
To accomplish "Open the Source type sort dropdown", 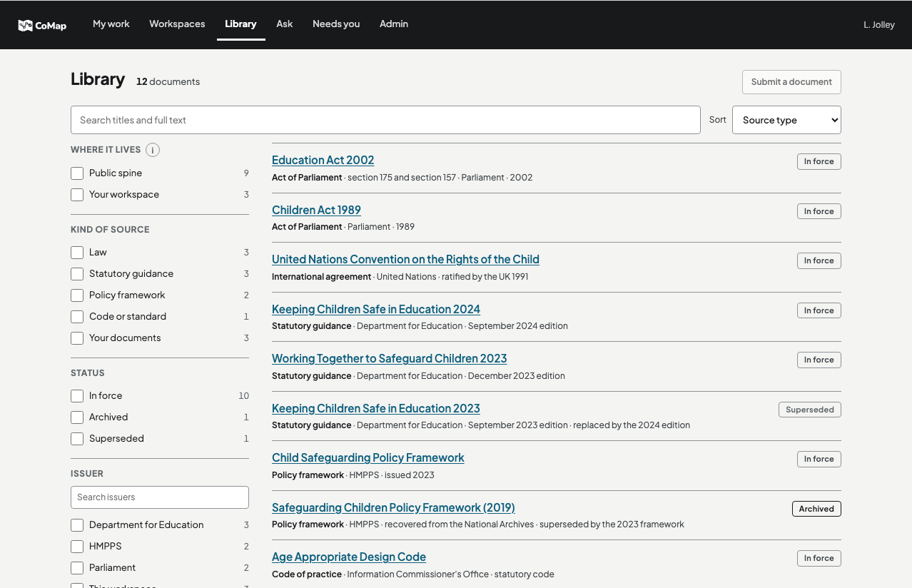I will point(786,120).
